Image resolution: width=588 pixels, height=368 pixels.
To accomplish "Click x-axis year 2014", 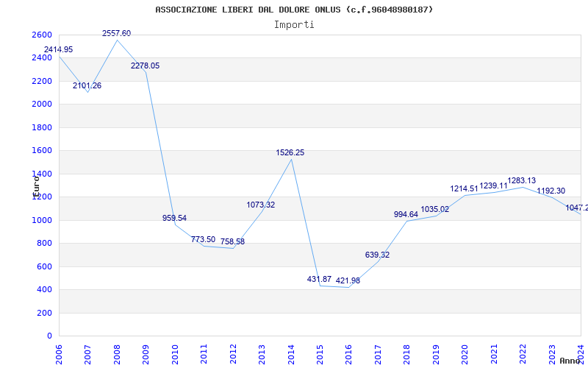I will (291, 355).
